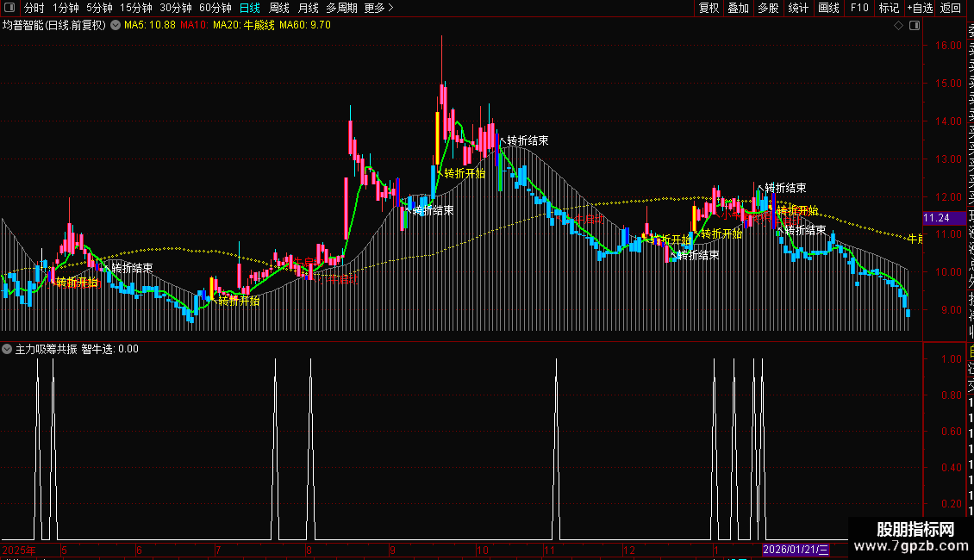974x560 pixels.
Task: Switch to the 60分钟 period
Action: click(215, 8)
